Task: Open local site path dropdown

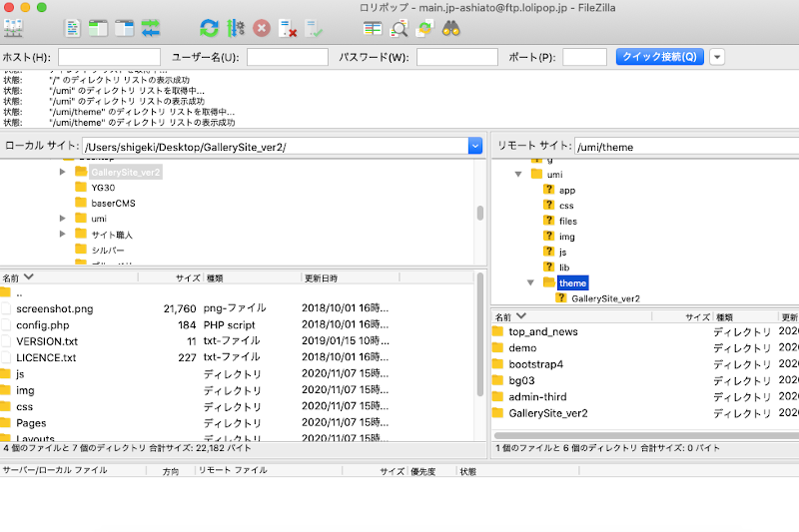Action: point(474,147)
